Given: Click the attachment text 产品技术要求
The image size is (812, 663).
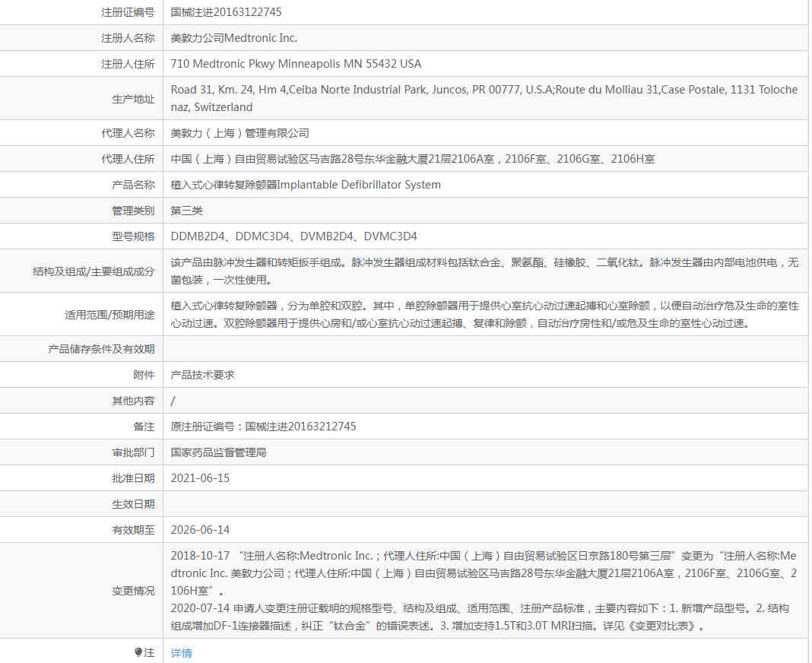Looking at the screenshot, I should point(202,375).
